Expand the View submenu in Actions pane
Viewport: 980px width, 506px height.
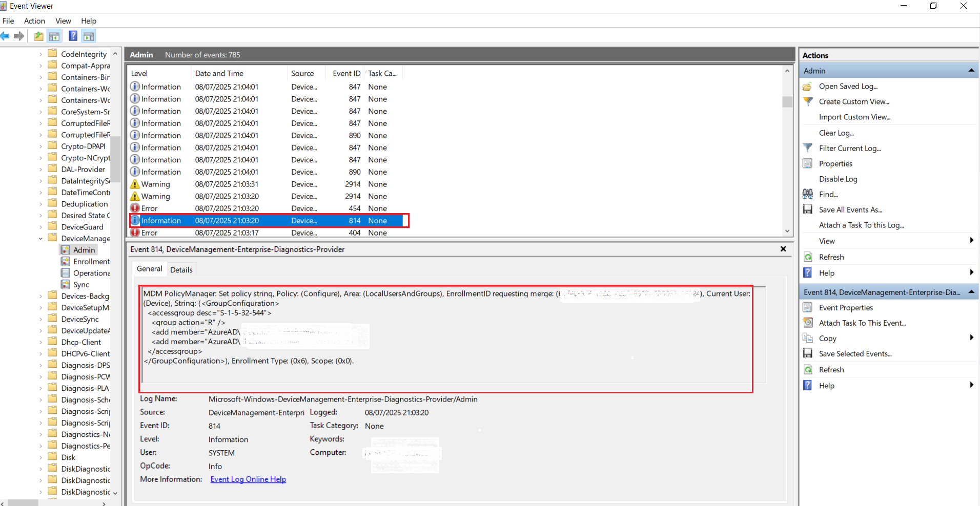tap(972, 240)
